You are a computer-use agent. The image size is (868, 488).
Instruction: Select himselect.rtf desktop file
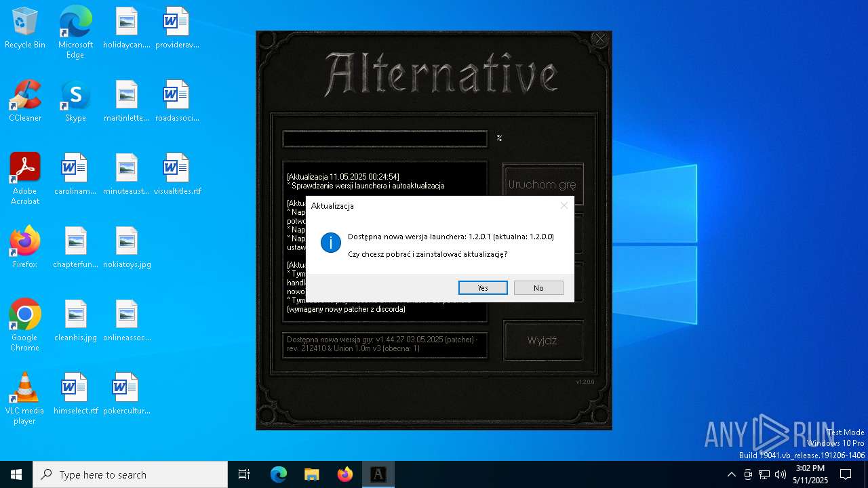[75, 394]
